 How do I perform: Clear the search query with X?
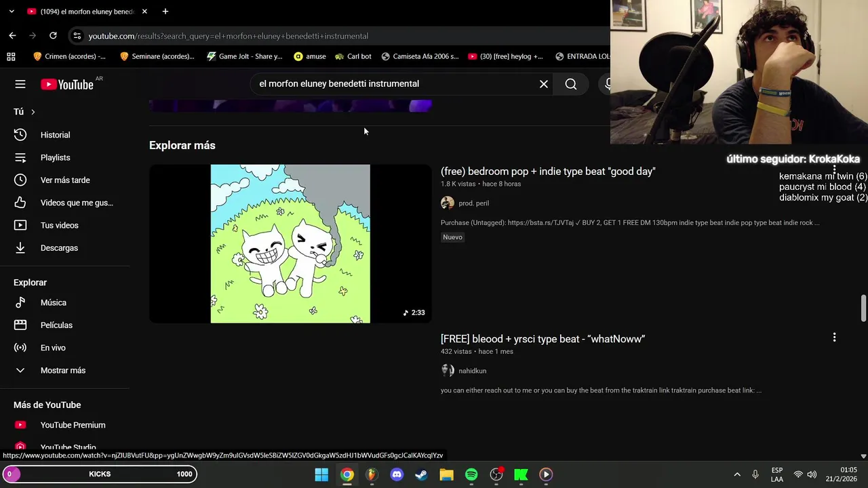[x=544, y=84]
